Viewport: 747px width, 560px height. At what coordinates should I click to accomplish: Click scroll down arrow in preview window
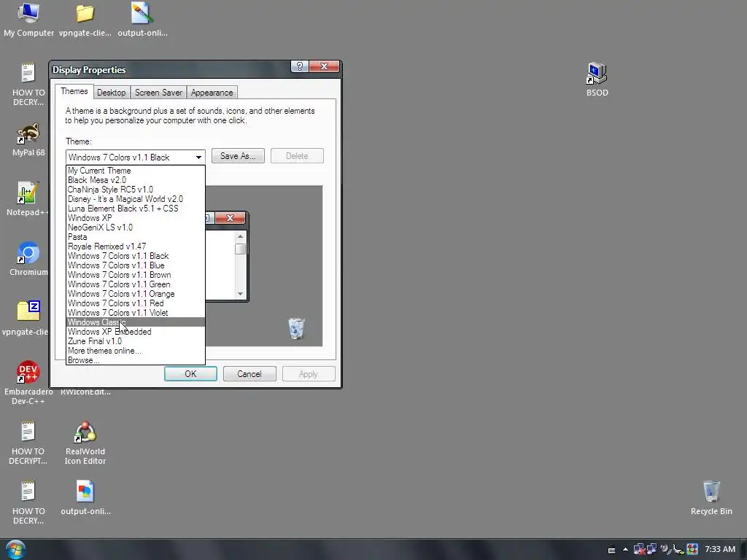[240, 294]
